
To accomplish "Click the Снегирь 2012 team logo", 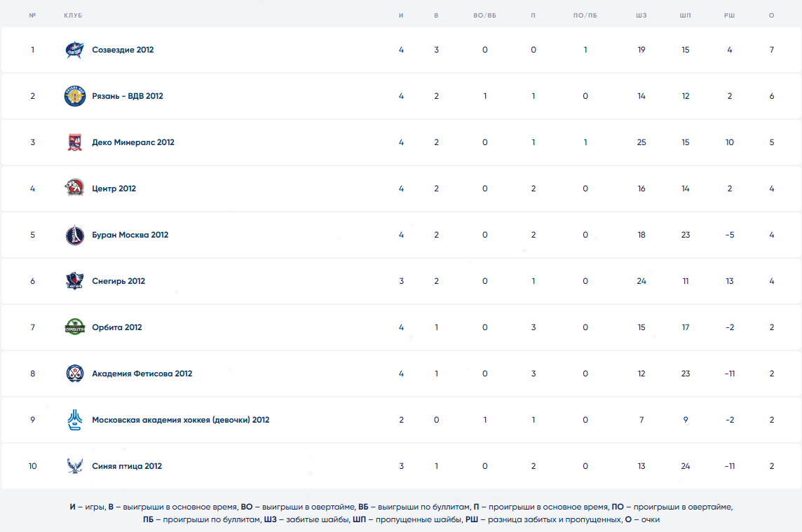I will [74, 281].
